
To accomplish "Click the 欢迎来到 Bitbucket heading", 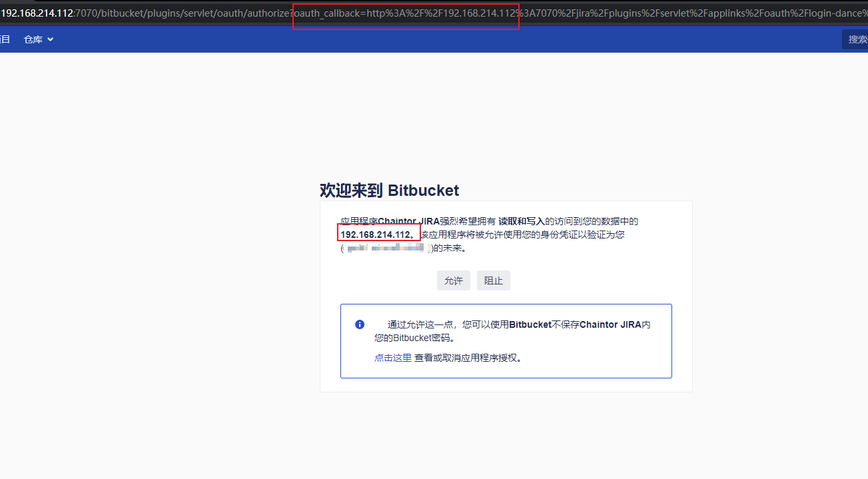I will (390, 191).
